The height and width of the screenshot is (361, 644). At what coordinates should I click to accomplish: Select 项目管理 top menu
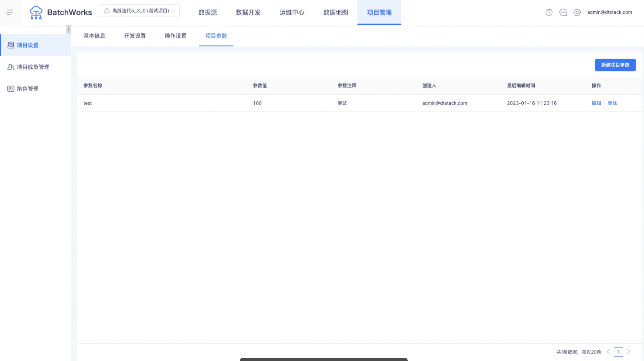click(379, 12)
